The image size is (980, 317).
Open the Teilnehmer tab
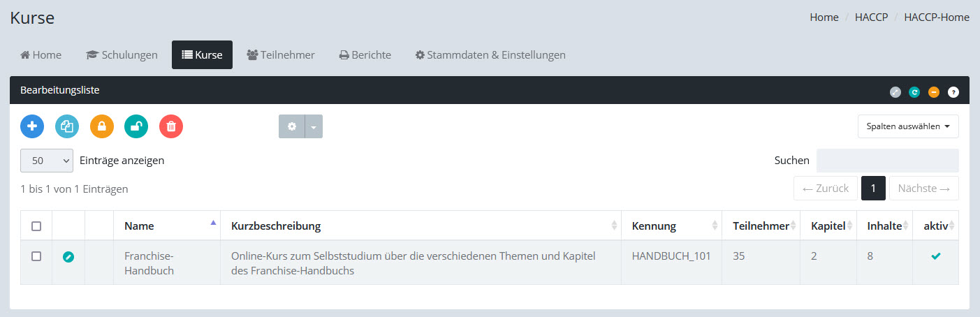click(x=281, y=55)
